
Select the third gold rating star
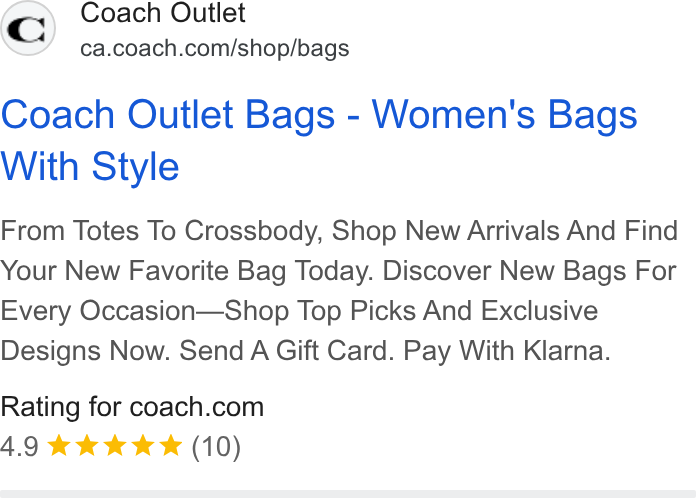(115, 445)
